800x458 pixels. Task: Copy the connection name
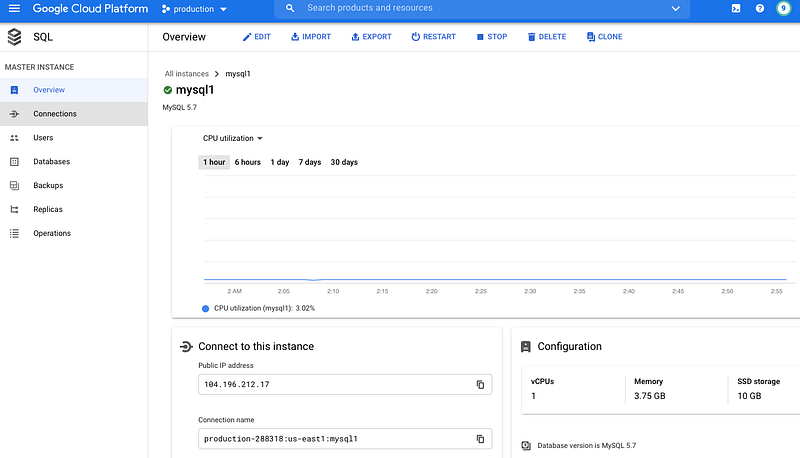click(x=480, y=438)
